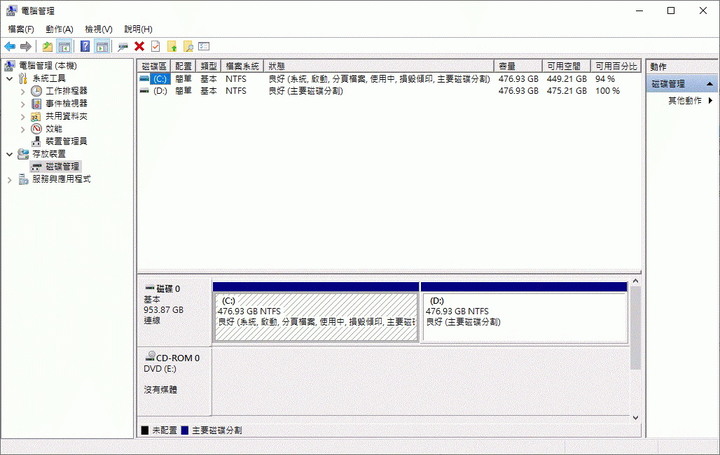Select the 磁碟 0 disk label box
Viewport: 720px width, 455px height.
pyautogui.click(x=174, y=311)
